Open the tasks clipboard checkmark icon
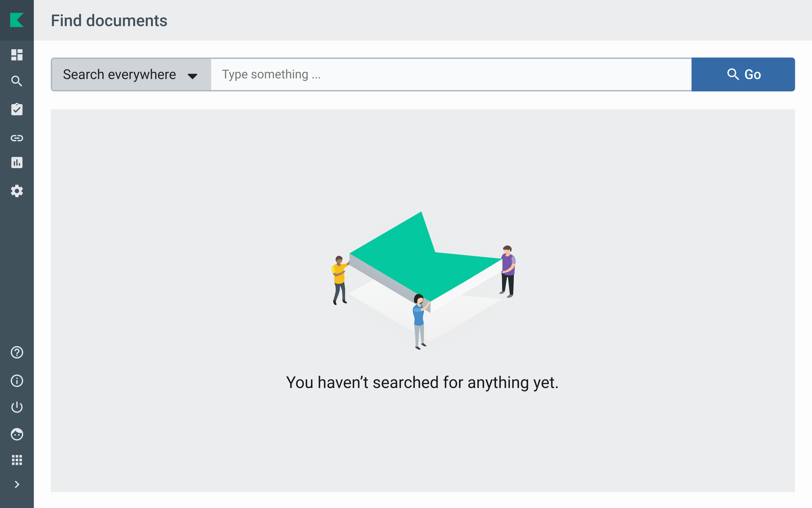 tap(17, 109)
